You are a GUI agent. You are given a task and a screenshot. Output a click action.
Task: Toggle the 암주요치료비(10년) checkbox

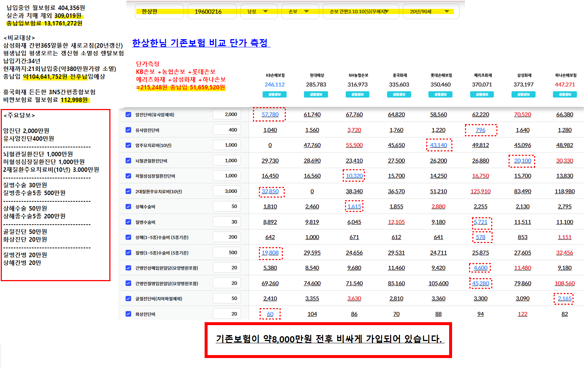(x=128, y=145)
